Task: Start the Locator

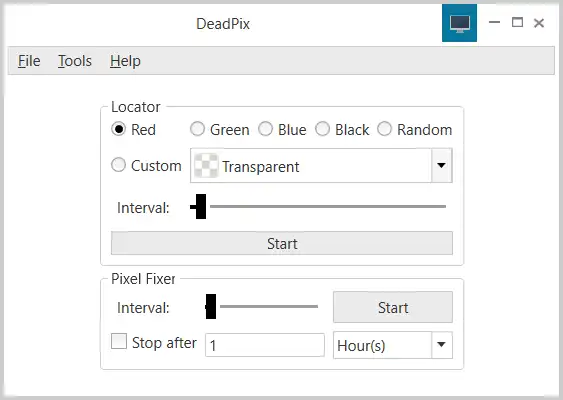Action: (x=282, y=243)
